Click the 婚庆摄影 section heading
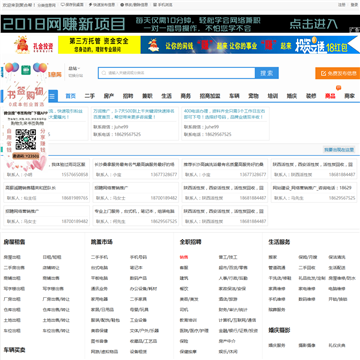 279,330
